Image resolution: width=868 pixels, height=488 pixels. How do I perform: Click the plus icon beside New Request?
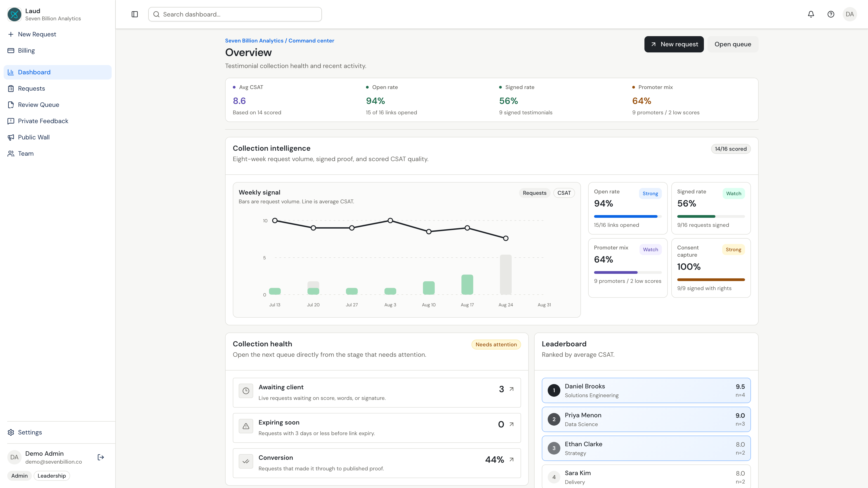(11, 34)
